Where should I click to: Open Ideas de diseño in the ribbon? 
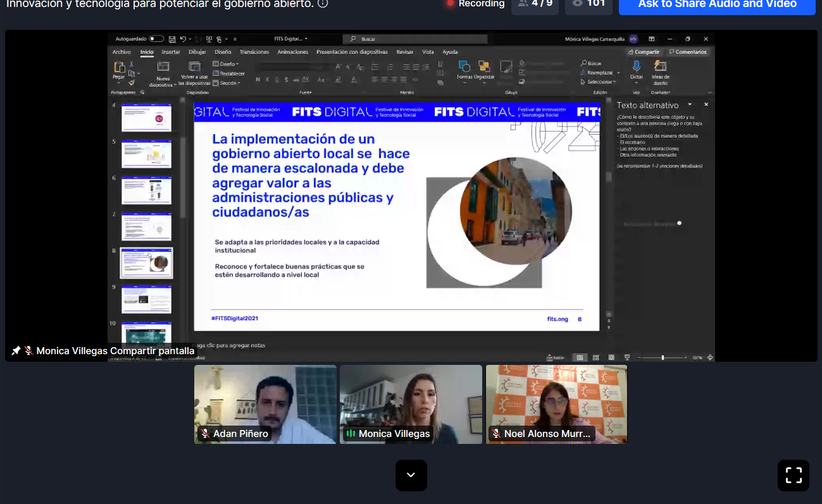pyautogui.click(x=660, y=66)
